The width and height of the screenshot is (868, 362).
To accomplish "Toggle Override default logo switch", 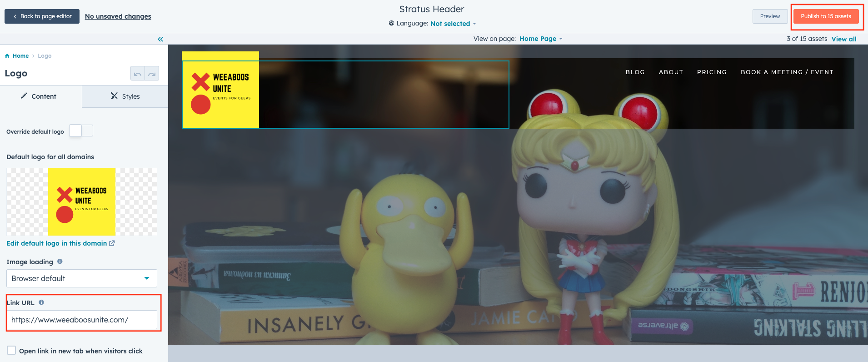I will click(81, 131).
